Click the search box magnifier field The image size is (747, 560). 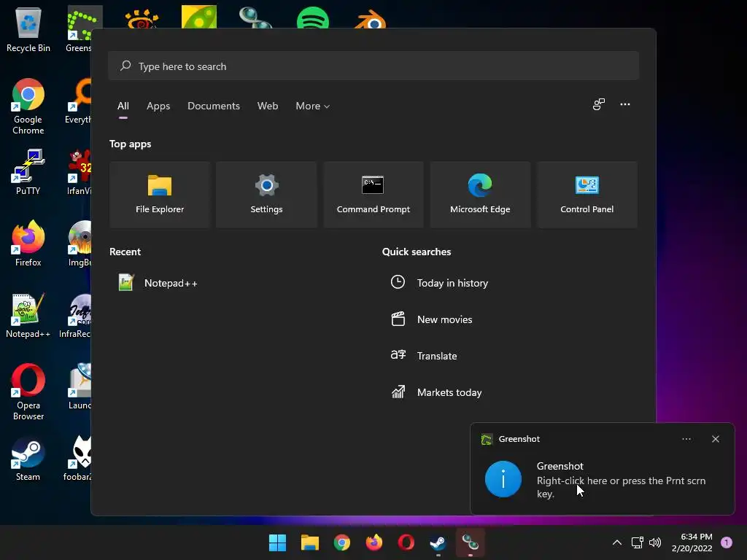373,66
